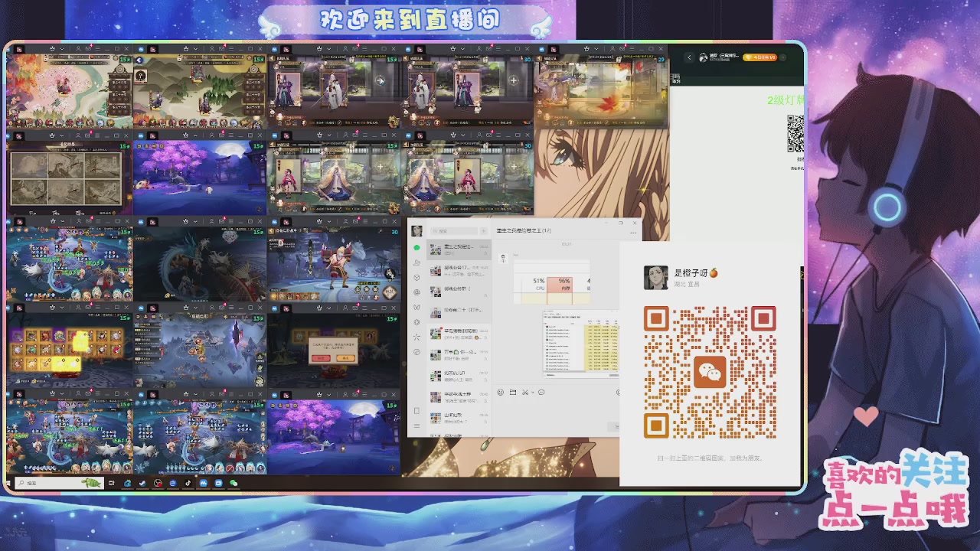Viewport: 980px width, 551px height.
Task: Click the screenshot scissors icon in WeChat toolbar
Action: pos(525,392)
